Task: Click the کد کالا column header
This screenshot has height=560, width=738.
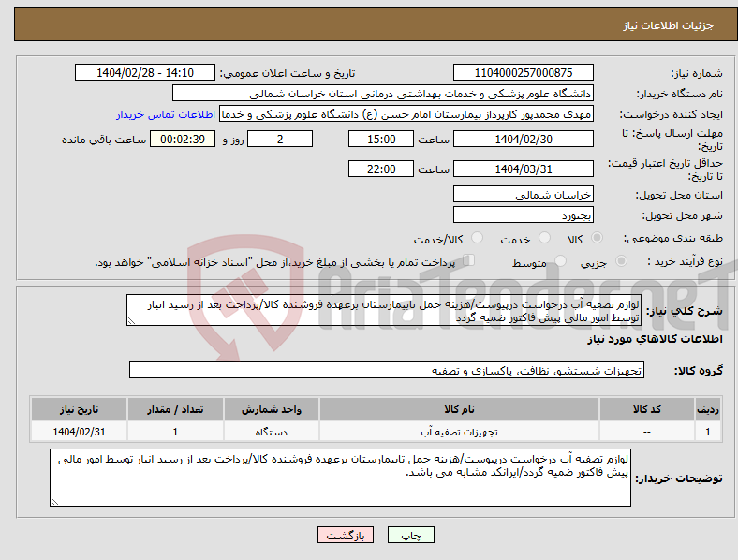Action: click(x=647, y=409)
